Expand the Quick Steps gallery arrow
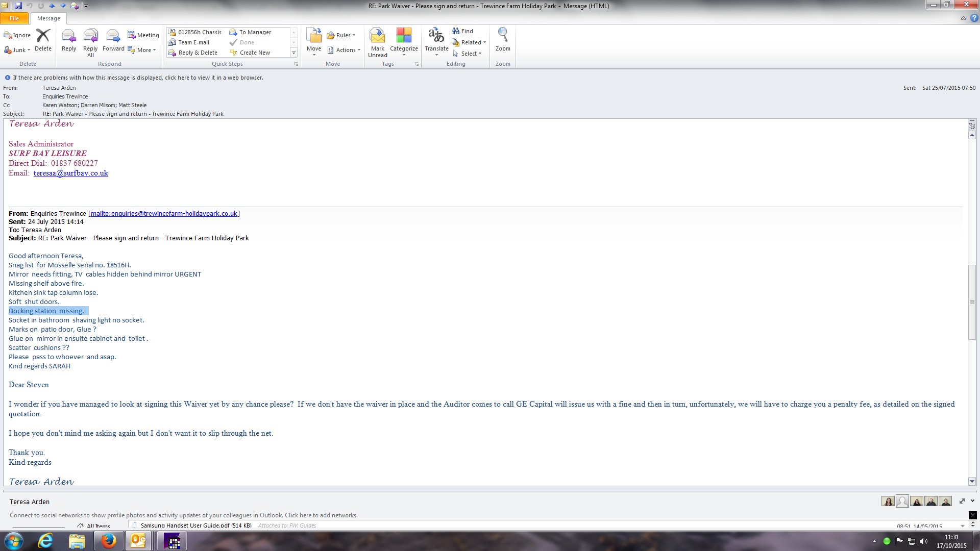 tap(293, 53)
